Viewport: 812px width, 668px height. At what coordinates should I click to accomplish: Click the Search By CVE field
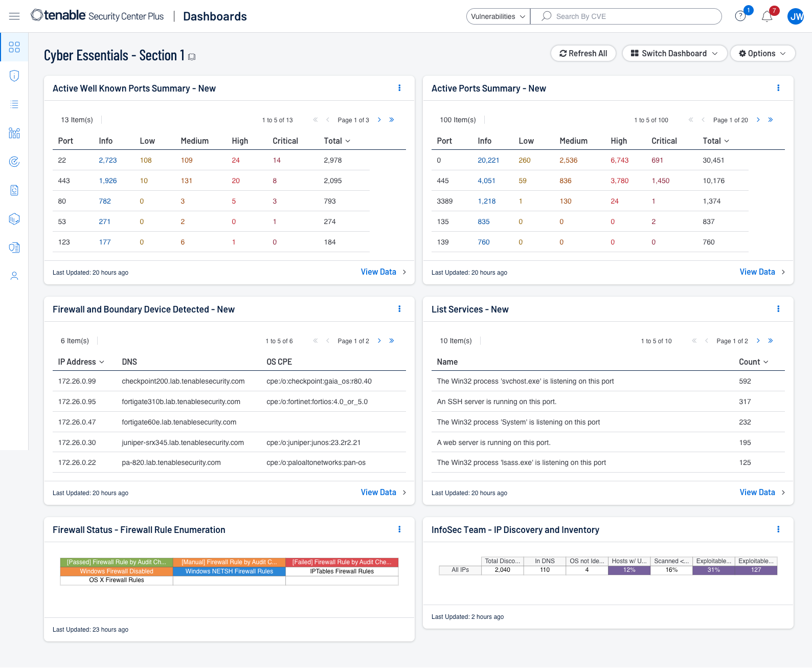[625, 16]
